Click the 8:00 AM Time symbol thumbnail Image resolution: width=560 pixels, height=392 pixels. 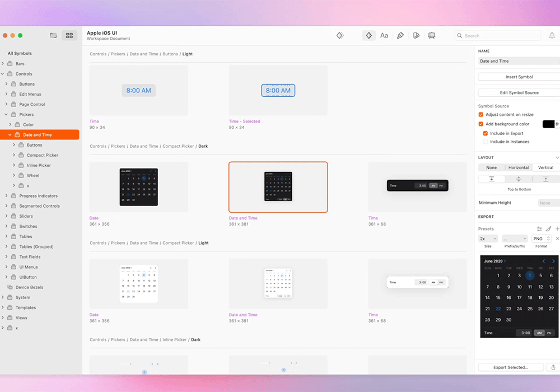click(138, 90)
